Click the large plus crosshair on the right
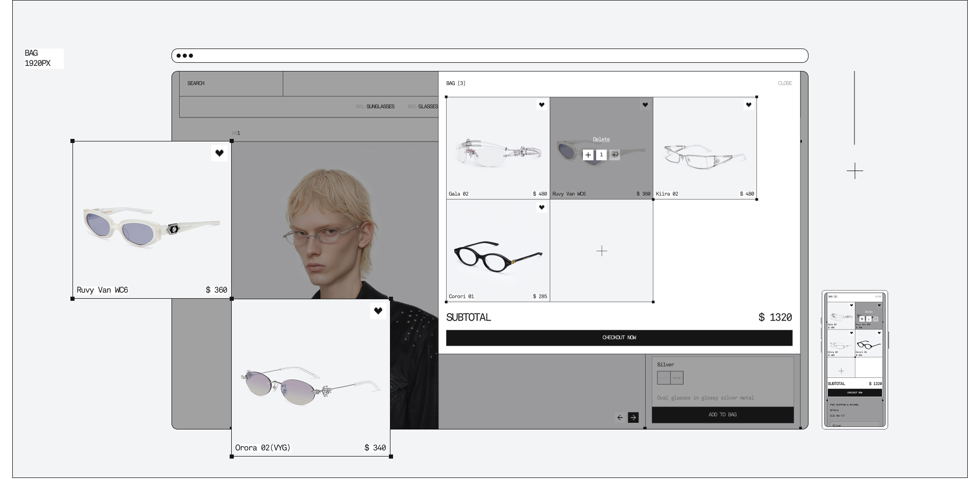The image size is (980, 479). 854,171
